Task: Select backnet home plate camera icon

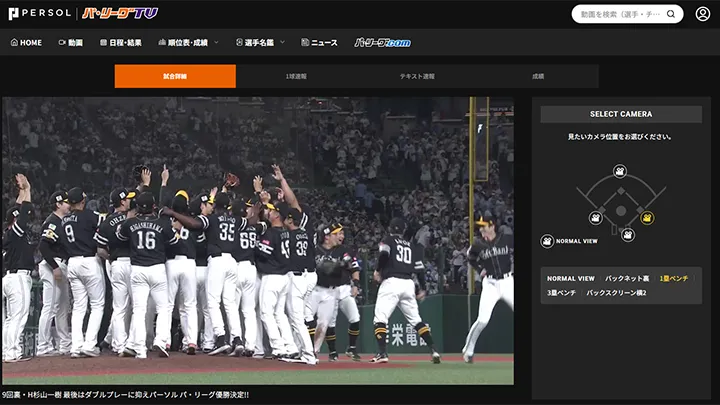Action: tap(628, 235)
